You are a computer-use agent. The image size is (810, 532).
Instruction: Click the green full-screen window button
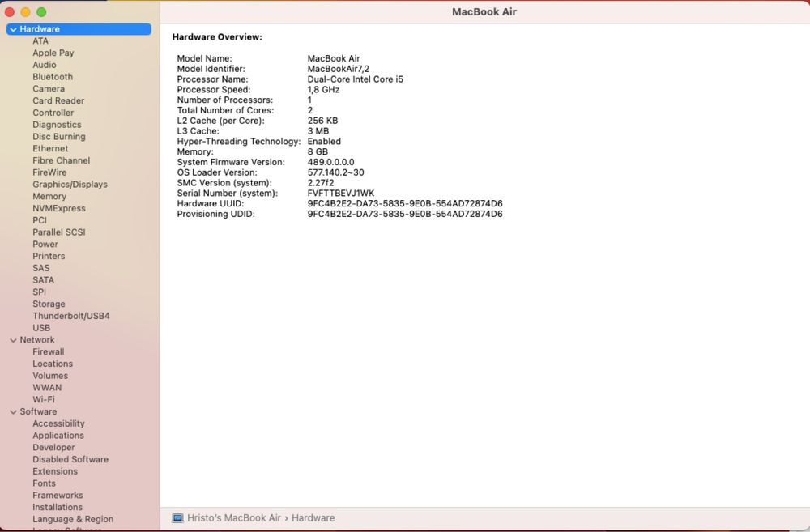coord(41,12)
